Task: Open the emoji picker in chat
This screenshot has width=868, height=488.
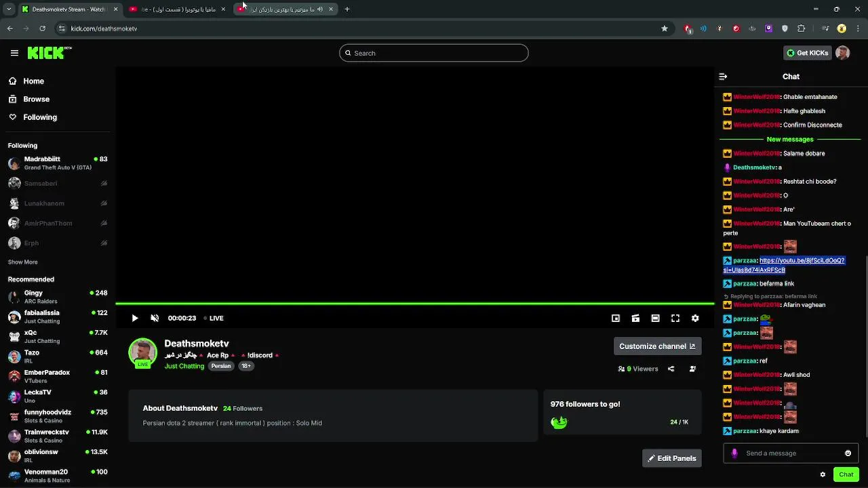Action: [848, 453]
